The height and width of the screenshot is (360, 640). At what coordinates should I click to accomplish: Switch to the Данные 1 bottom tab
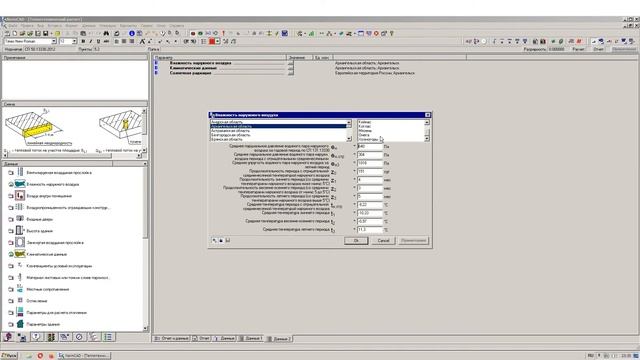click(x=251, y=339)
